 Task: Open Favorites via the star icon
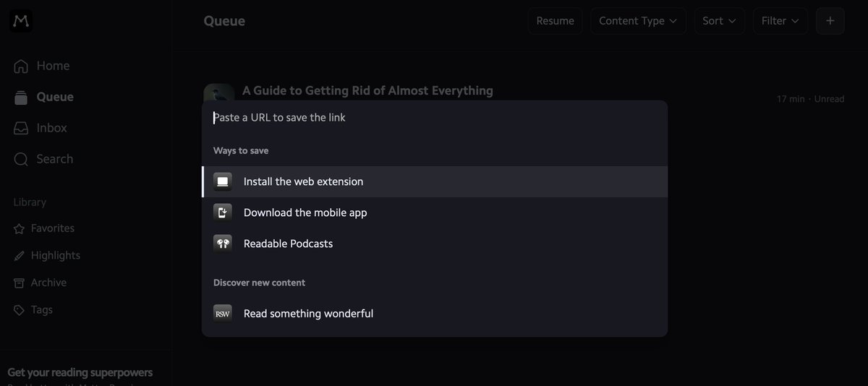pyautogui.click(x=19, y=228)
